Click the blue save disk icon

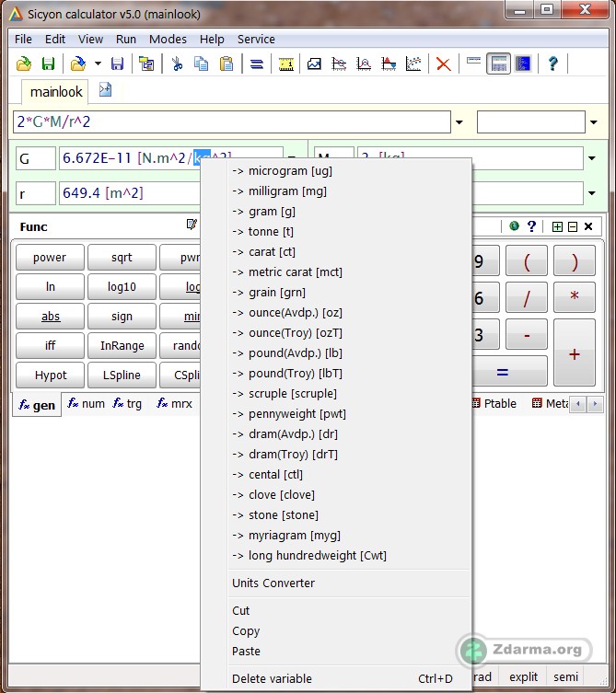[x=117, y=64]
